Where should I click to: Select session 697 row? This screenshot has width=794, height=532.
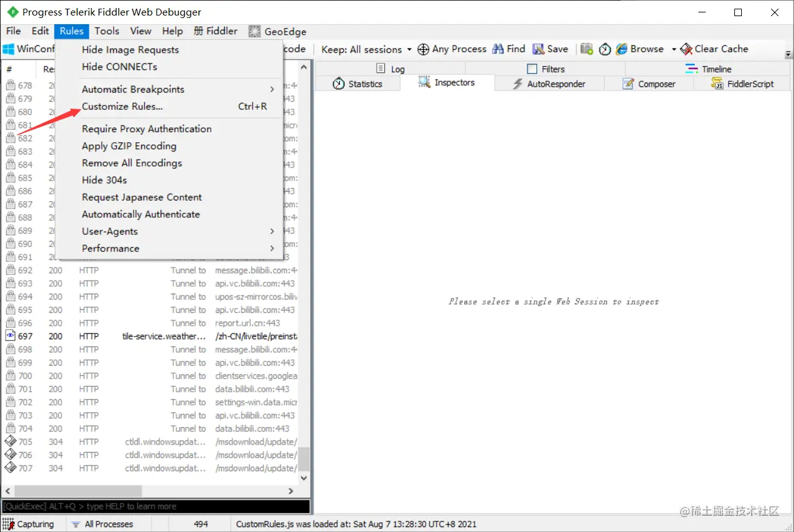click(150, 336)
